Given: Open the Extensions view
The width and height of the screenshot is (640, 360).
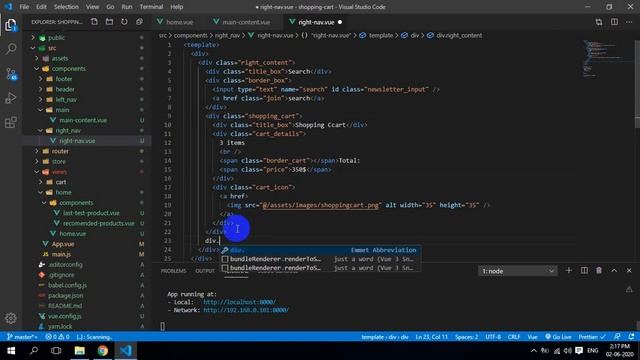Looking at the screenshot, I should [11, 122].
